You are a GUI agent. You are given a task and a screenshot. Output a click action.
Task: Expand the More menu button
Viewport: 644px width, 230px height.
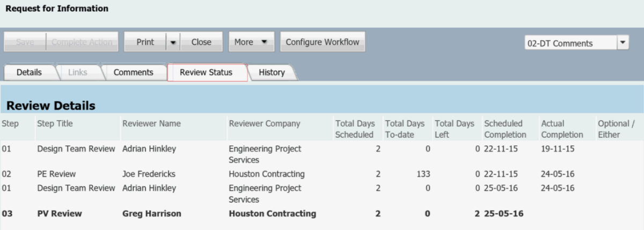[x=251, y=42]
